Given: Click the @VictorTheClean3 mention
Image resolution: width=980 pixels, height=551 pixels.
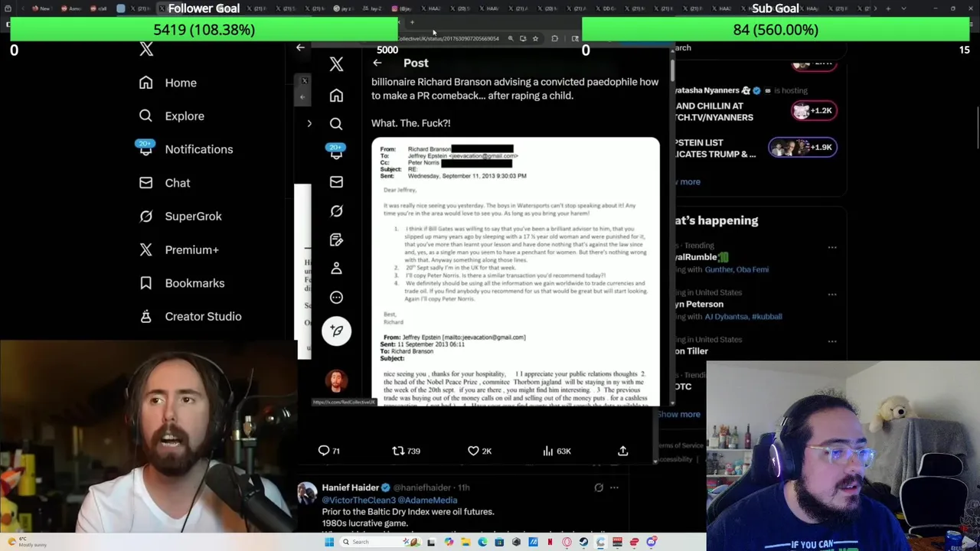Looking at the screenshot, I should click(x=358, y=500).
